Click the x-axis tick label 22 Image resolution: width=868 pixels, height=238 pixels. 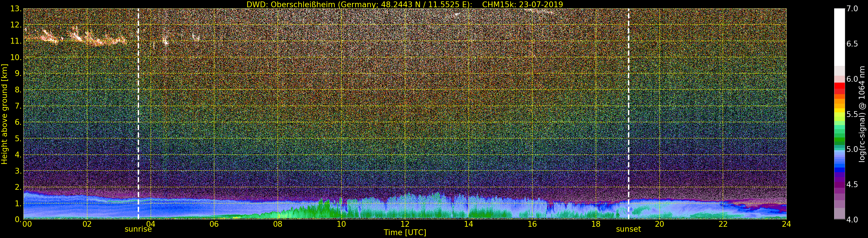(723, 224)
